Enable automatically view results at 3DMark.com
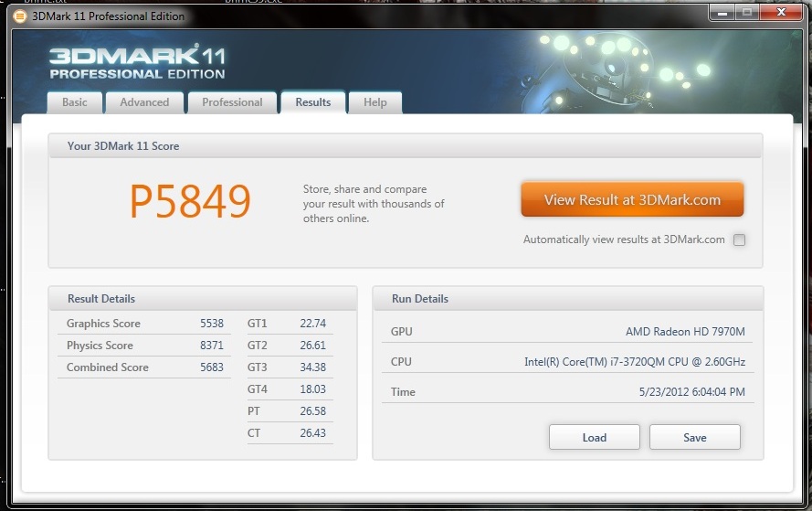The image size is (812, 511). click(740, 240)
